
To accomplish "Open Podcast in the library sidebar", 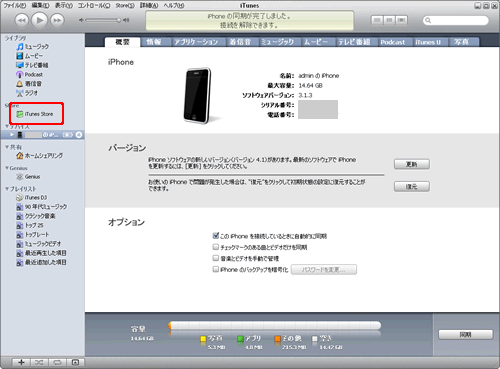I will [x=30, y=74].
